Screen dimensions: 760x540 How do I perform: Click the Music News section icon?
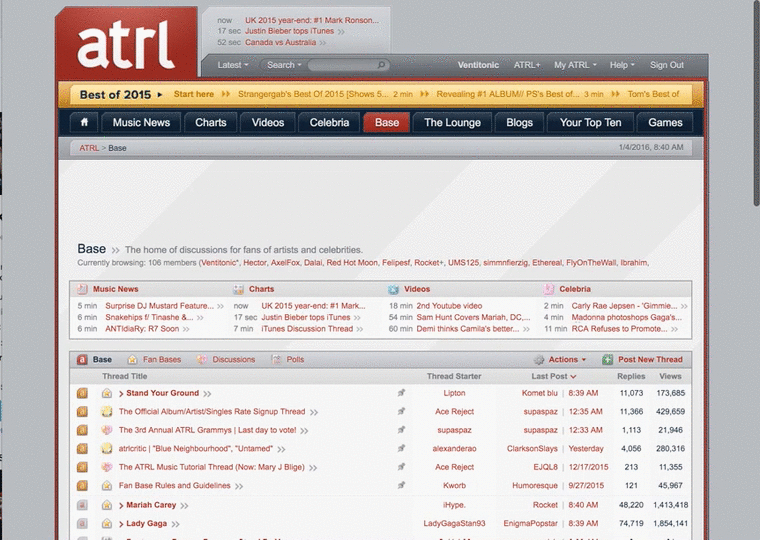82,289
